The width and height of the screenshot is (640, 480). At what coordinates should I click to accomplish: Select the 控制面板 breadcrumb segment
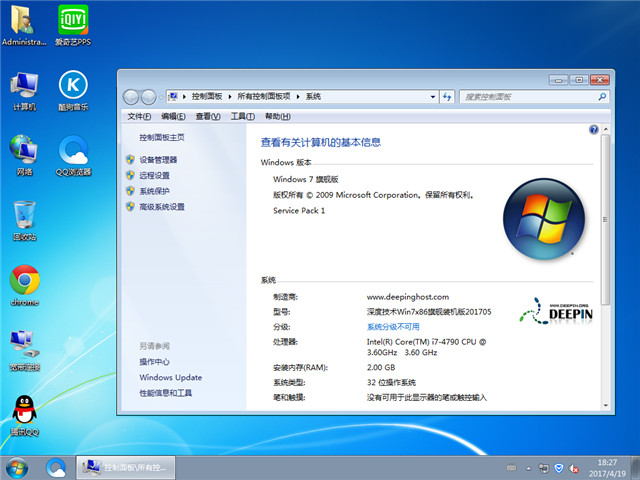[207, 96]
